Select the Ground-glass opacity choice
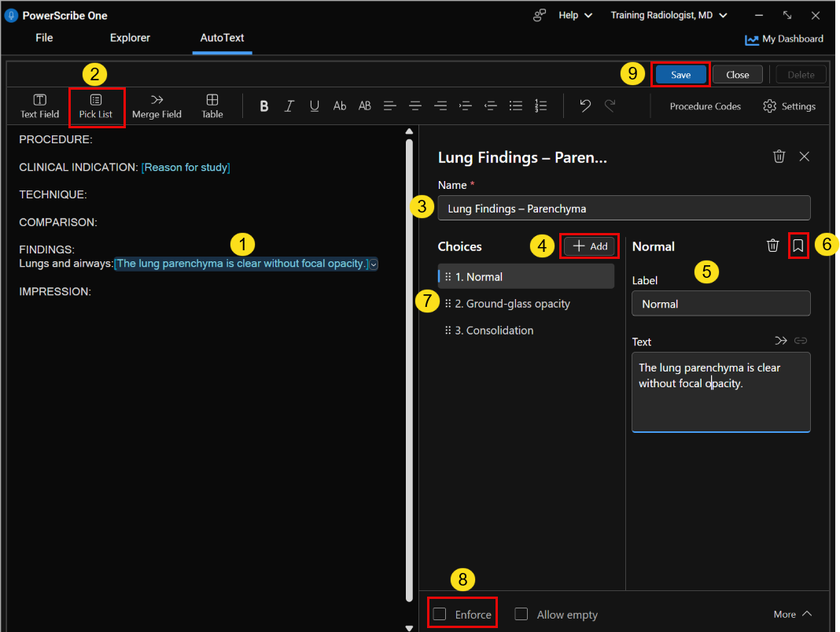The height and width of the screenshot is (632, 840). pos(526,303)
